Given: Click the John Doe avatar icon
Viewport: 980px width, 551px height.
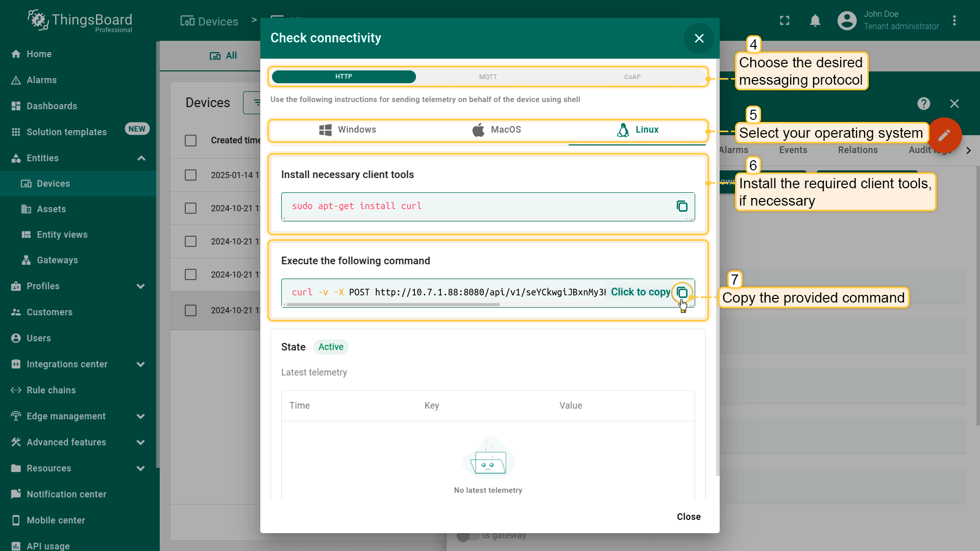Looking at the screenshot, I should (847, 20).
